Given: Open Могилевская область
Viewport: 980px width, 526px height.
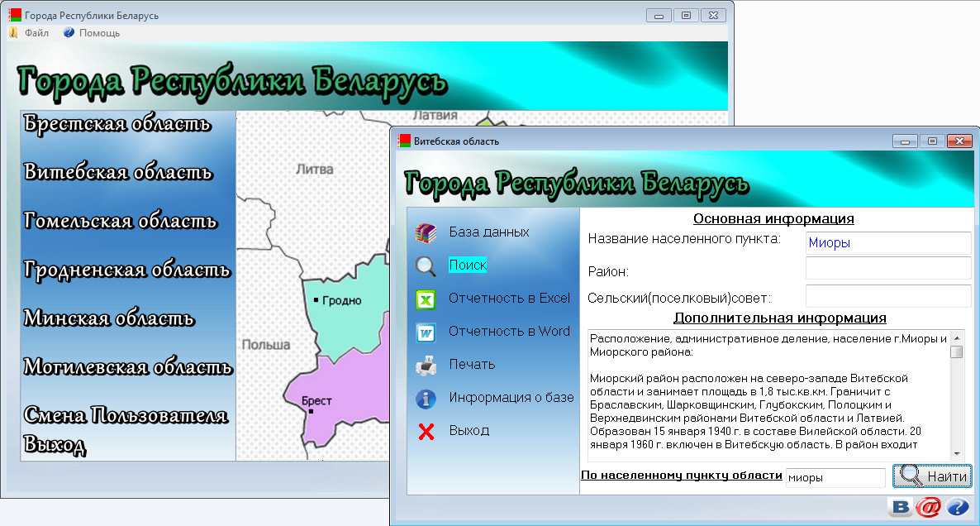Looking at the screenshot, I should click(x=127, y=367).
